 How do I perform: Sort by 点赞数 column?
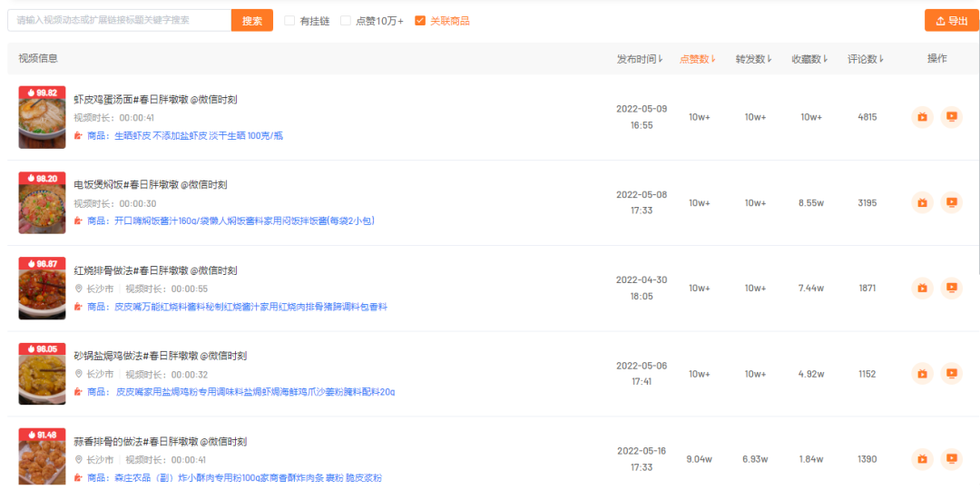[698, 59]
